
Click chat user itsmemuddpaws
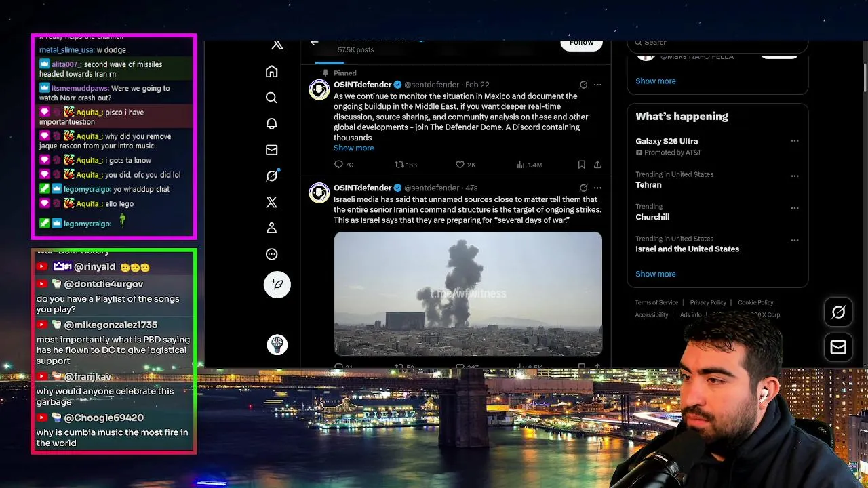(x=79, y=89)
